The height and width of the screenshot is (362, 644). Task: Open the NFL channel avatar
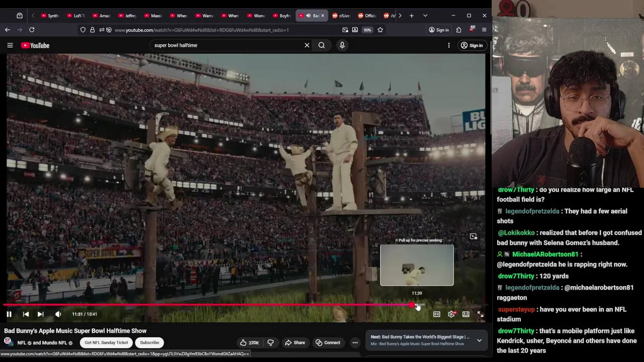9,342
